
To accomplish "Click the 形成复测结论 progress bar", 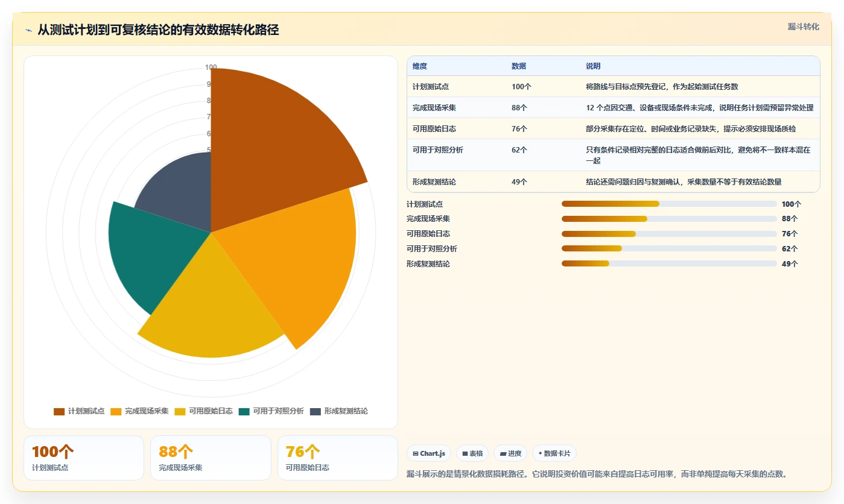I will 669,263.
